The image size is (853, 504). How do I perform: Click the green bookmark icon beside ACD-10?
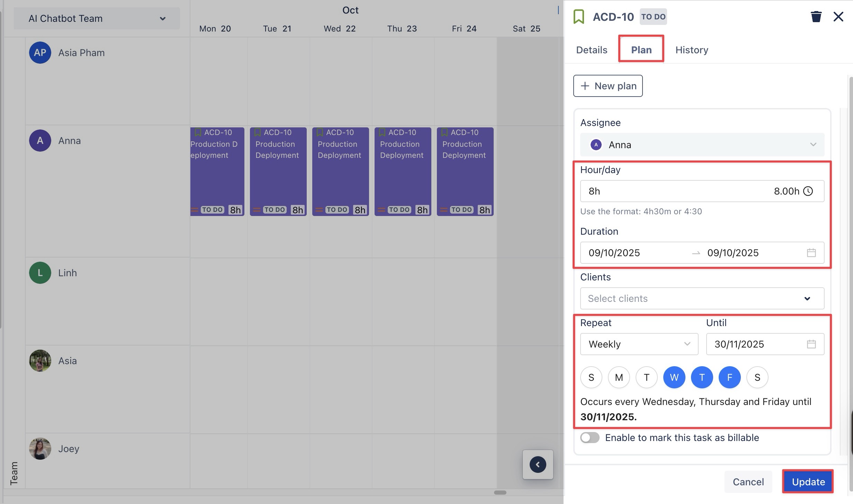[x=579, y=17]
